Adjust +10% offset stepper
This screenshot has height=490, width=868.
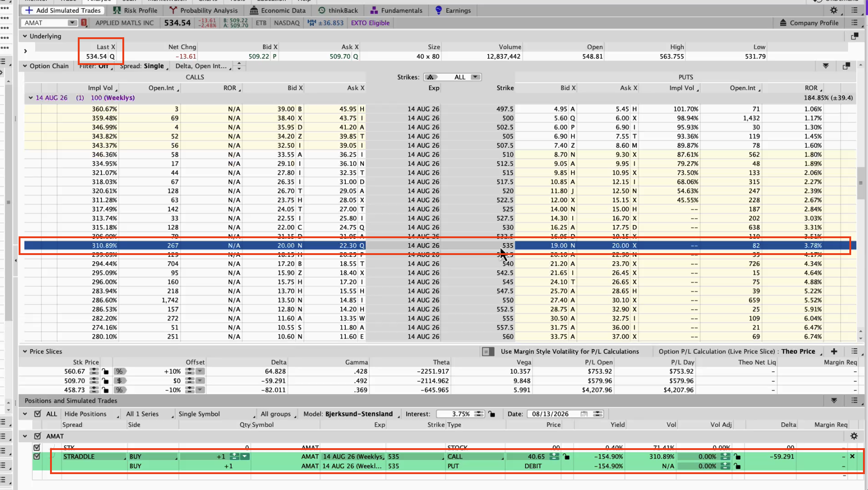point(190,371)
